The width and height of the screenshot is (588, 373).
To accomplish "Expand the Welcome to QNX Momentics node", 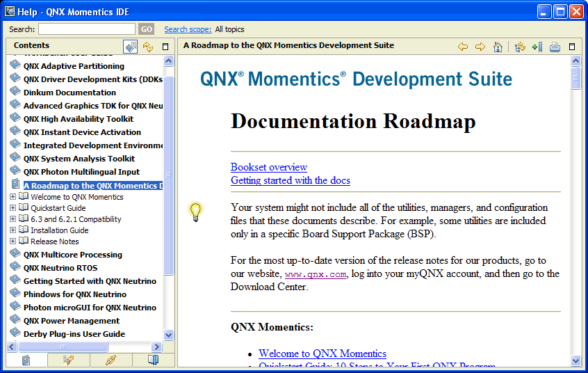I will point(13,197).
